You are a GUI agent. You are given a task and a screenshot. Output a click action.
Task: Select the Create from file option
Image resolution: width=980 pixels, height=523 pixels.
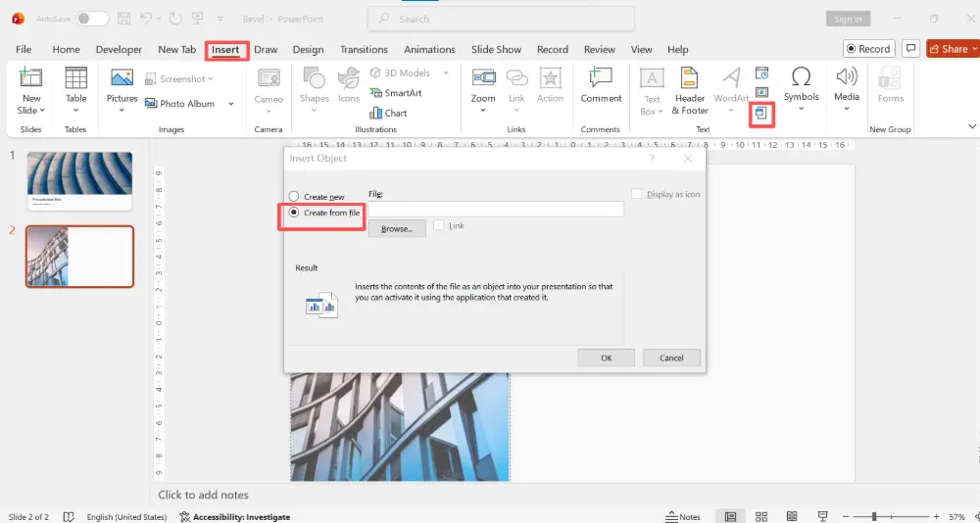point(324,213)
